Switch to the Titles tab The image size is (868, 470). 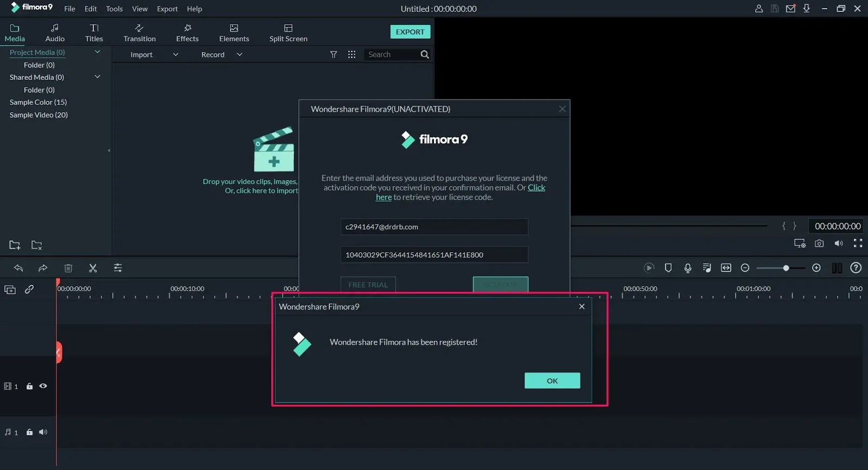pyautogui.click(x=94, y=33)
